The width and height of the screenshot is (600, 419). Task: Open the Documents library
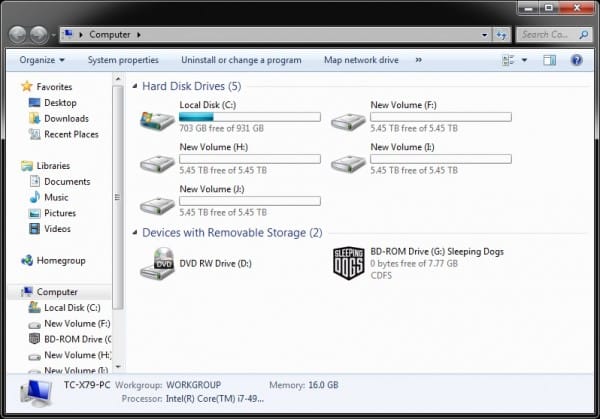click(67, 181)
